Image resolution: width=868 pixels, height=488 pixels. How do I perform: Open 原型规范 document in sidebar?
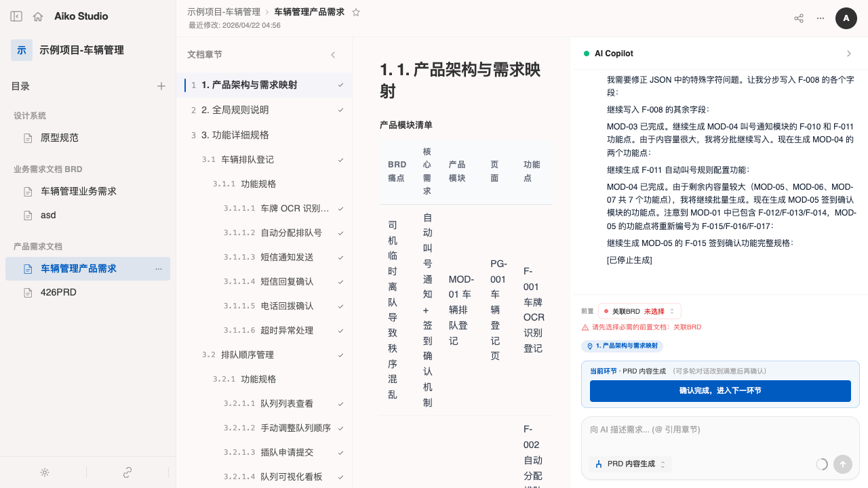pos(88,138)
